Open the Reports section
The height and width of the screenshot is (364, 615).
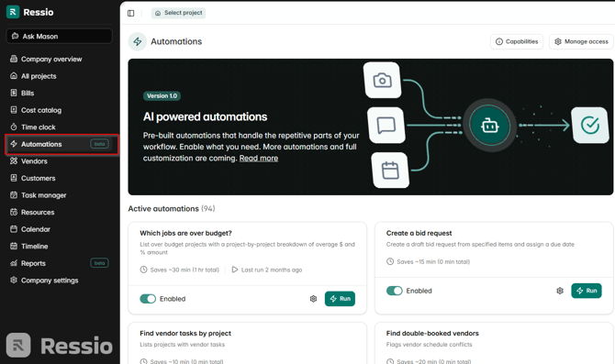pyautogui.click(x=33, y=263)
